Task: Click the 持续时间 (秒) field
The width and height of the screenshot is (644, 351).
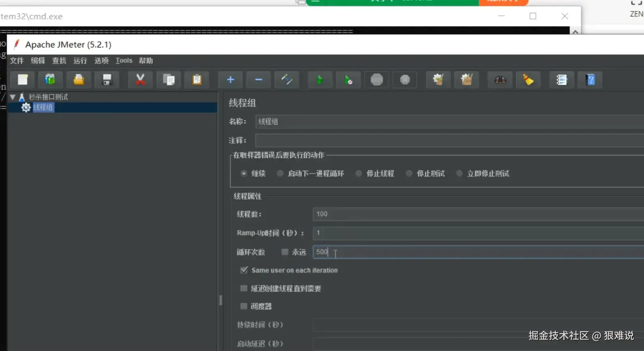Action: click(x=478, y=325)
